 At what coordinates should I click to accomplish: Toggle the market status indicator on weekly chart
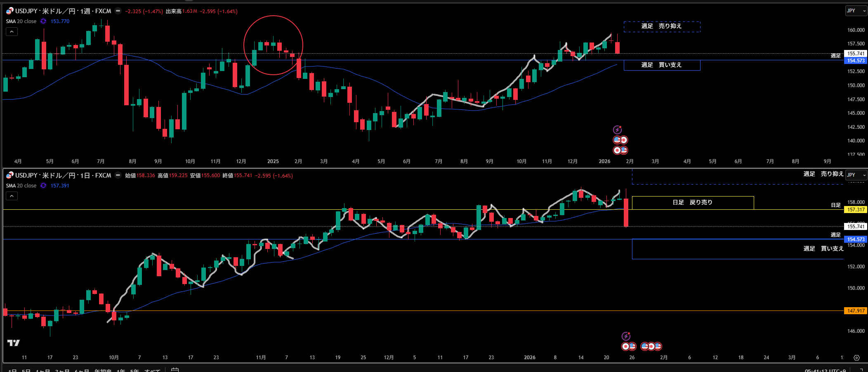pyautogui.click(x=118, y=11)
